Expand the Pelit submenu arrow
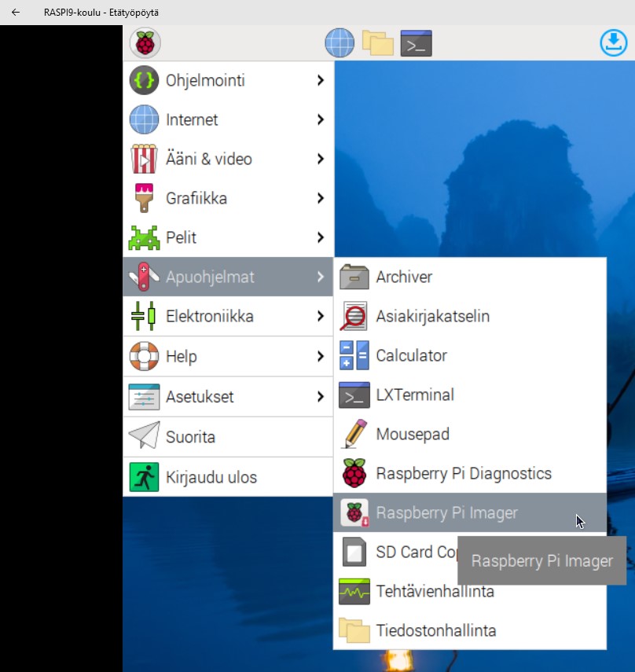Screen dimensions: 635x672 321,237
